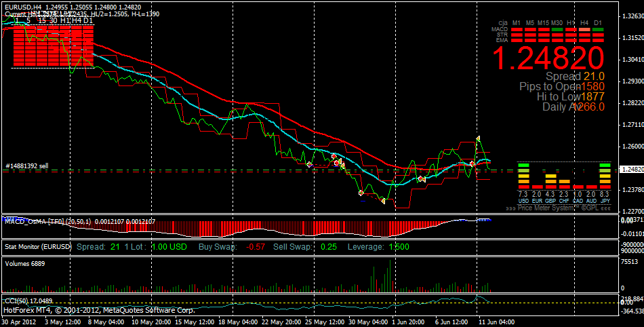Click the 7.3 strength value above USD
This screenshot has height=327, width=644.
(523, 194)
